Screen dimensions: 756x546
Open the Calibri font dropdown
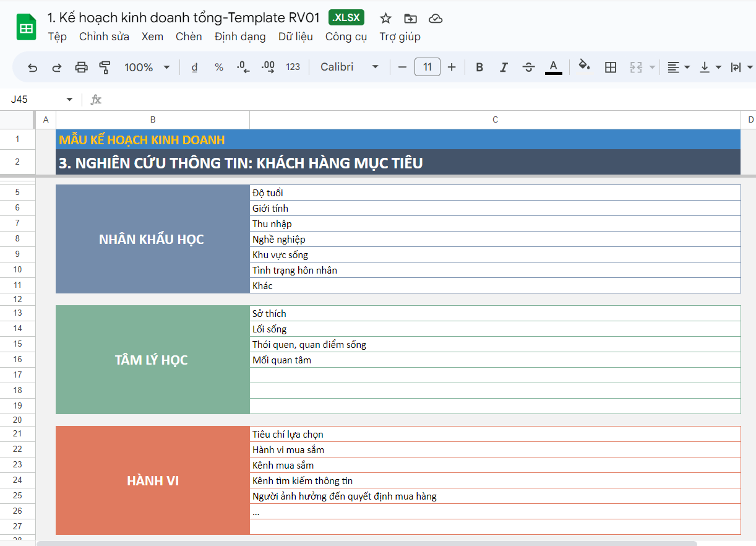(349, 67)
